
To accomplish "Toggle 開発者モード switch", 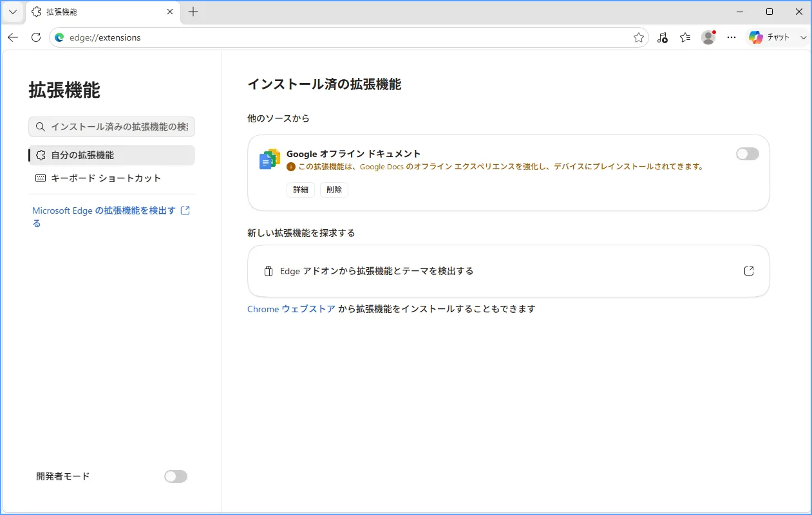I will [x=175, y=476].
